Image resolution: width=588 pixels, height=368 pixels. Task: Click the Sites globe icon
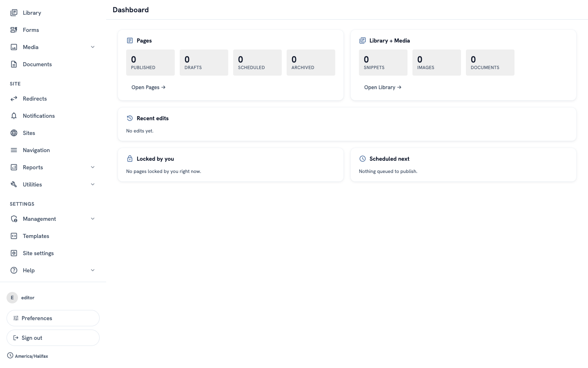(x=14, y=133)
